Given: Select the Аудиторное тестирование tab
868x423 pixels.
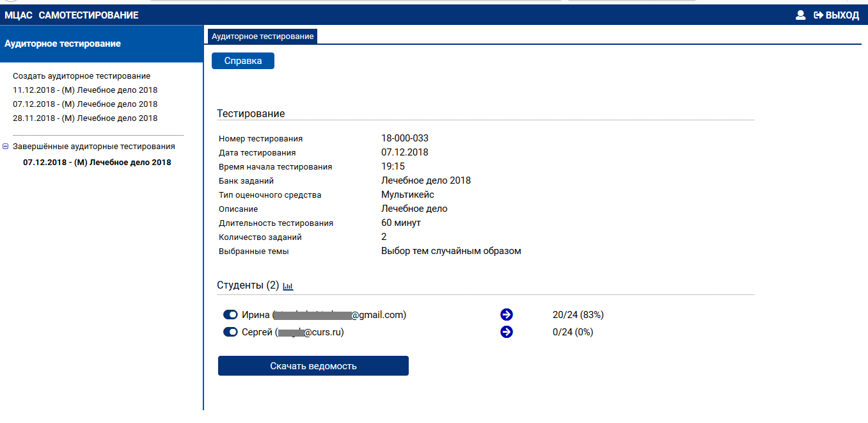Looking at the screenshot, I should [262, 36].
